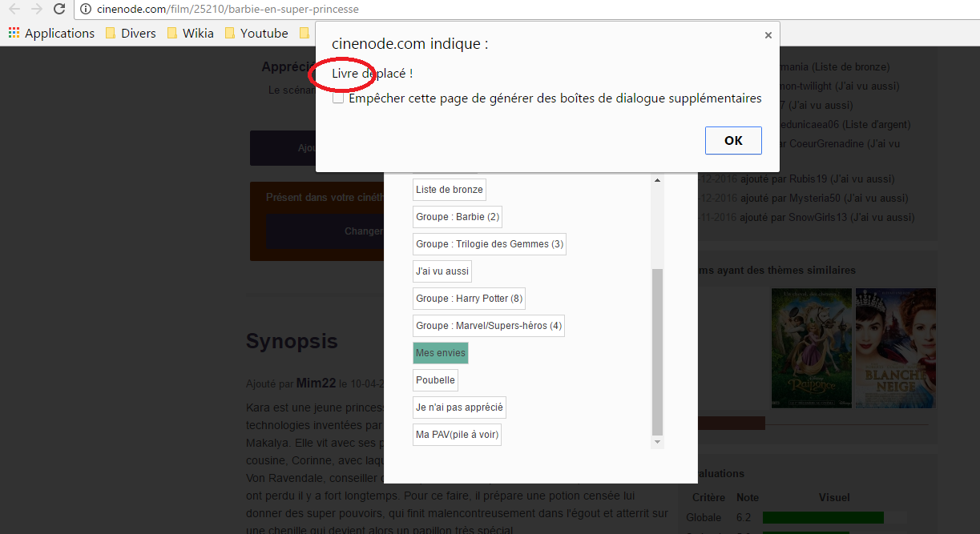The width and height of the screenshot is (980, 534).
Task: Click 'SnowGirls13 (J'ai vu aussi)' entry
Action: 852,217
